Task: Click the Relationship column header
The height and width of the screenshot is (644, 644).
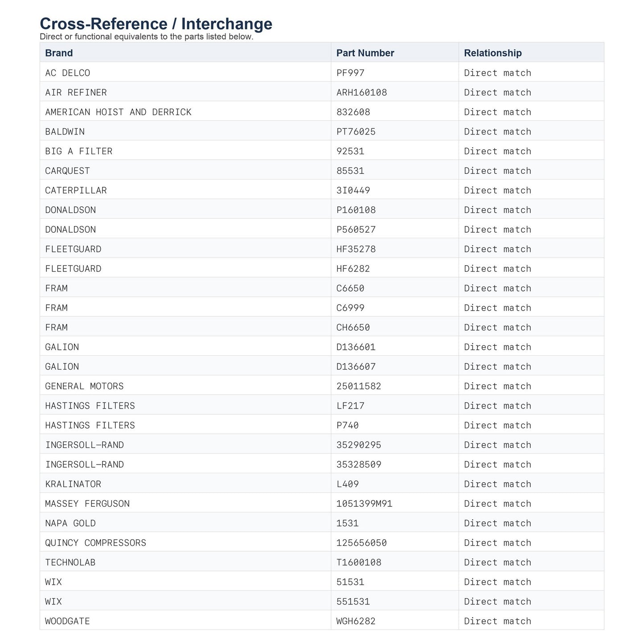Action: [x=492, y=53]
